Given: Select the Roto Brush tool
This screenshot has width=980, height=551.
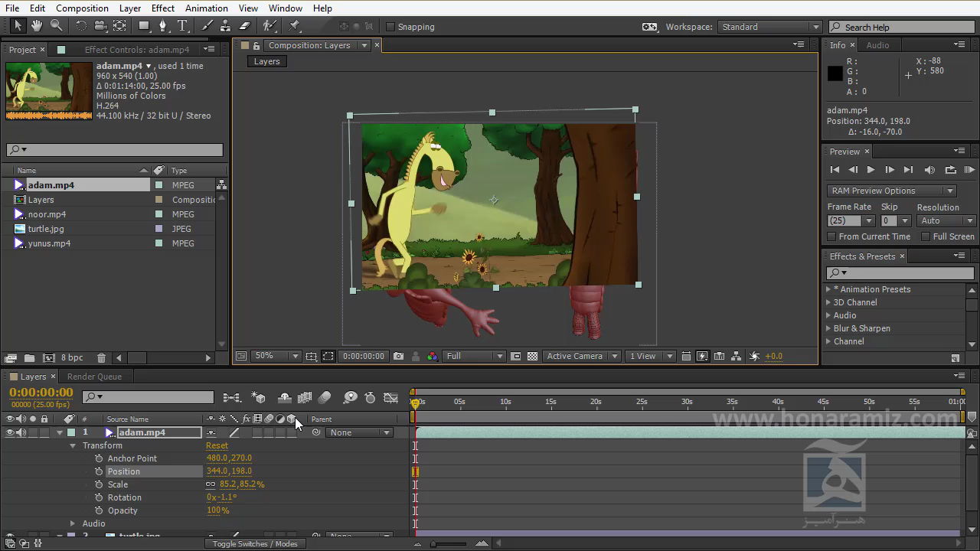Looking at the screenshot, I should tap(269, 26).
